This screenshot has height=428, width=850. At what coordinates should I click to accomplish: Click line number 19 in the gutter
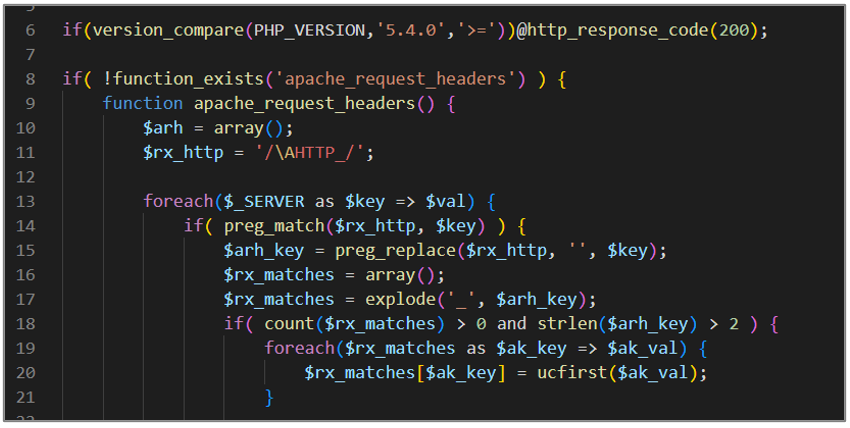[25, 348]
